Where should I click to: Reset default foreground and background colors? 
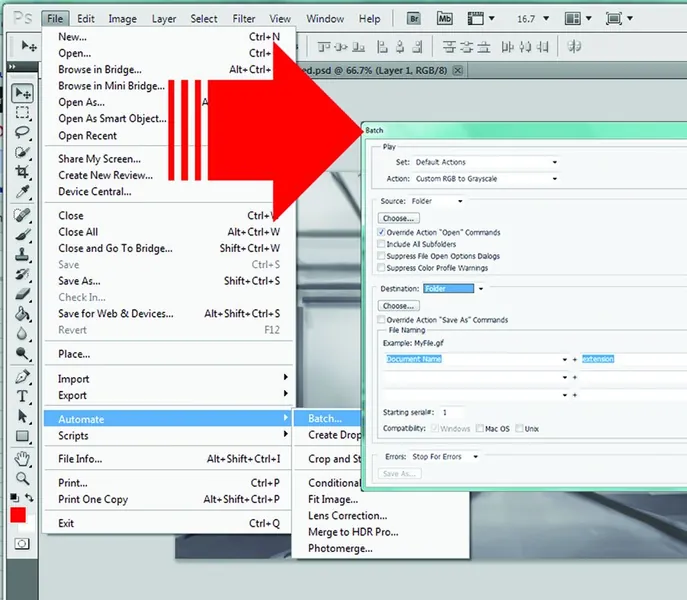[x=14, y=497]
